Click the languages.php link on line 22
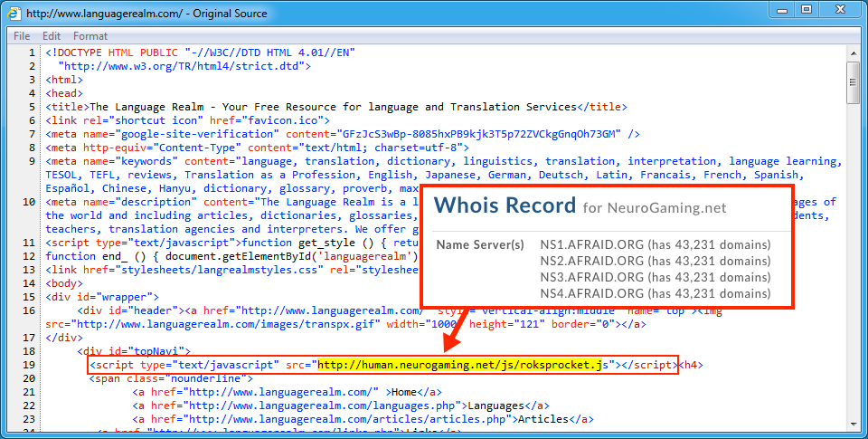Screen dimensions: 868x439 341,406
